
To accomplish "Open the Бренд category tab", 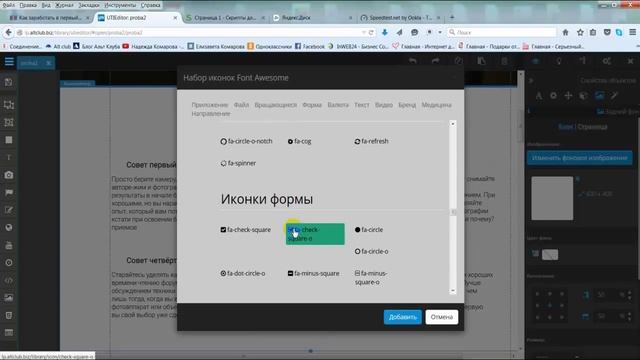I will tap(407, 105).
